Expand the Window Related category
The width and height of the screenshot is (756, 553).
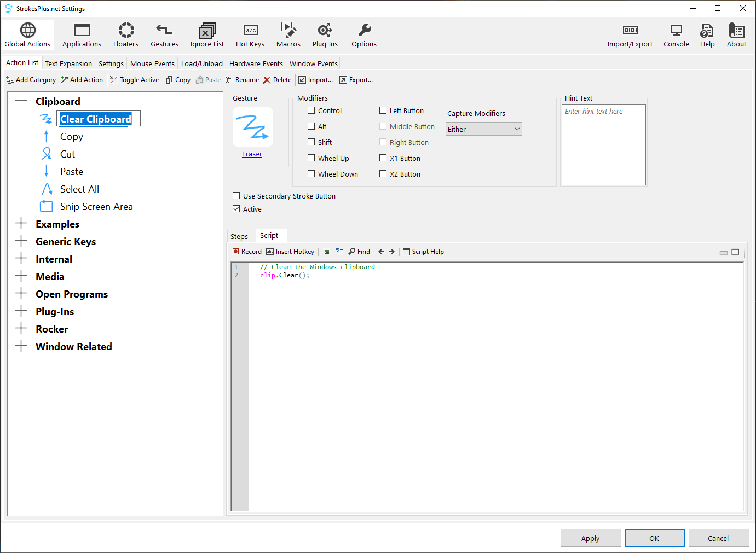[x=21, y=346]
